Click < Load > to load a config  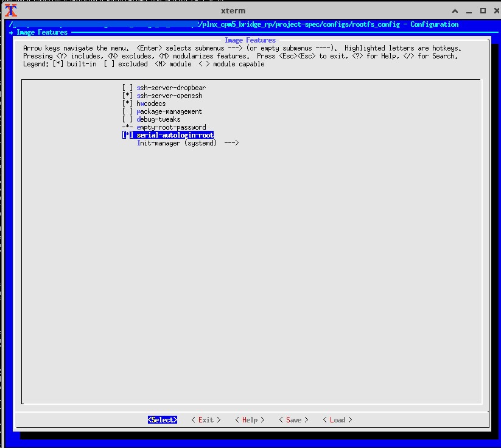(337, 420)
